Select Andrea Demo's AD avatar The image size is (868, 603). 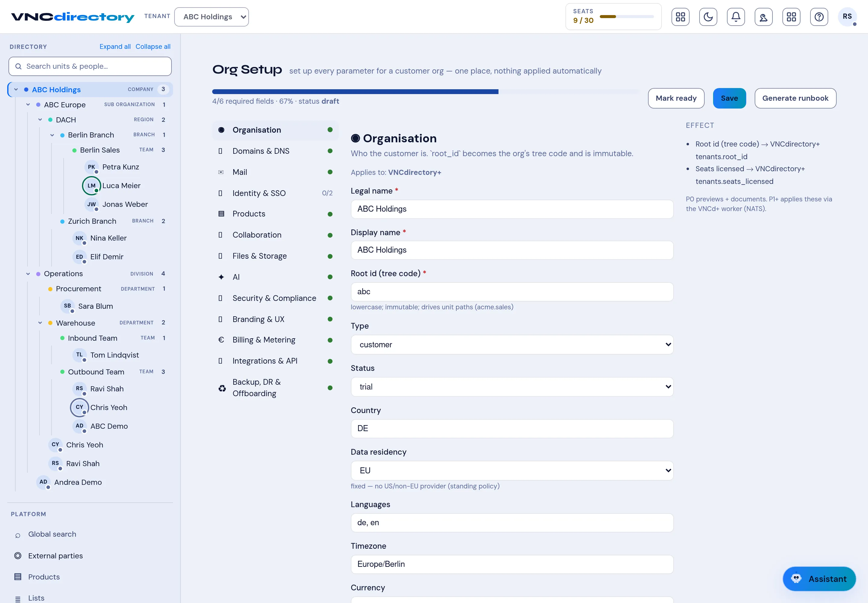click(43, 482)
